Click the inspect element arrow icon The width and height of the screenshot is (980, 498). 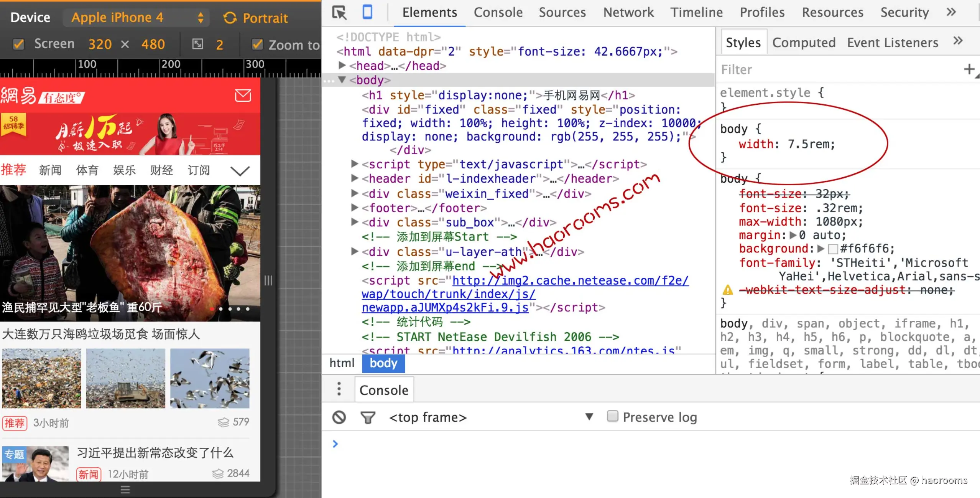coord(339,13)
